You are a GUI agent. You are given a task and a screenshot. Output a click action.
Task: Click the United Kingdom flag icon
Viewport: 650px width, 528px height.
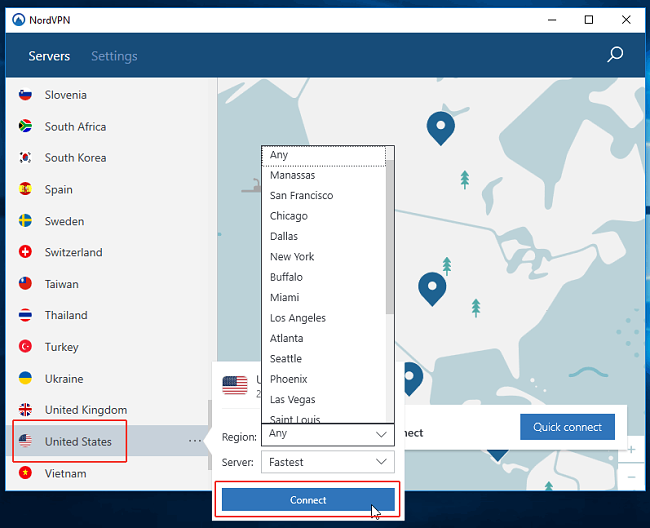(x=25, y=409)
